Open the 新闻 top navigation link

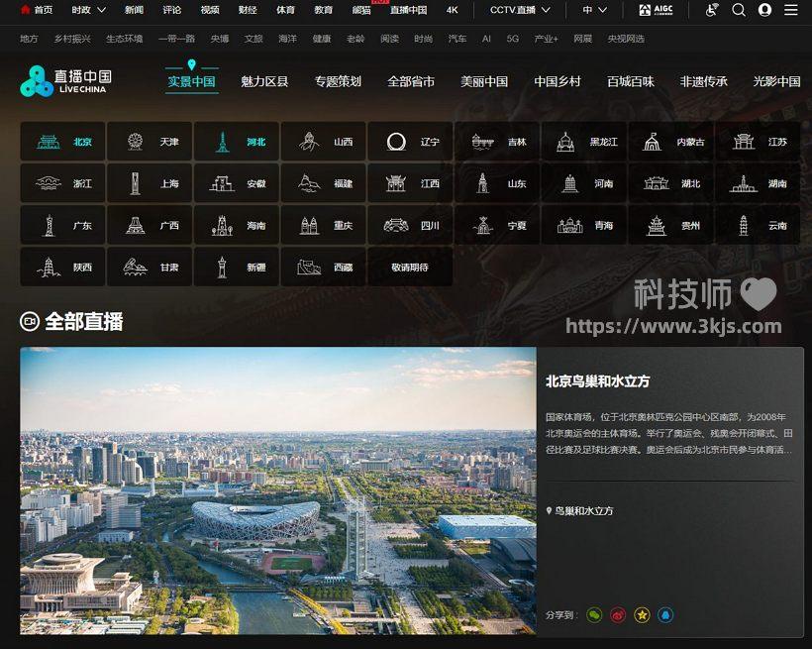click(134, 10)
